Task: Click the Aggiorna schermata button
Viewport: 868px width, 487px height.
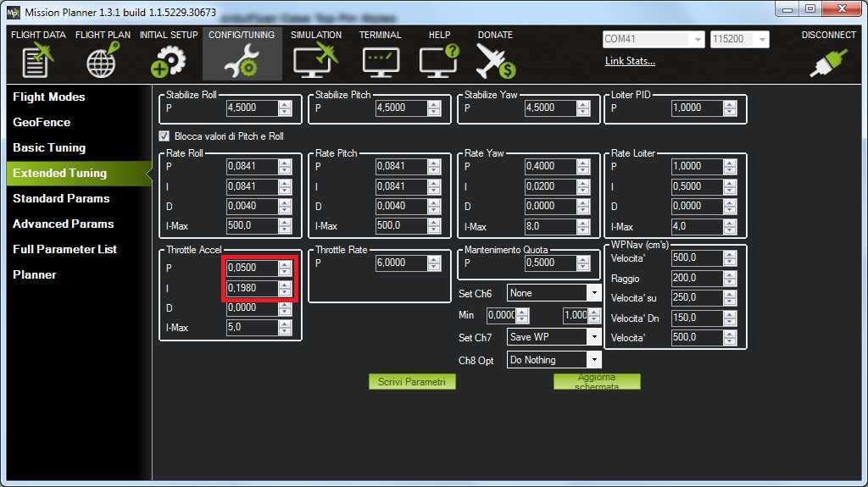Action: tap(596, 382)
